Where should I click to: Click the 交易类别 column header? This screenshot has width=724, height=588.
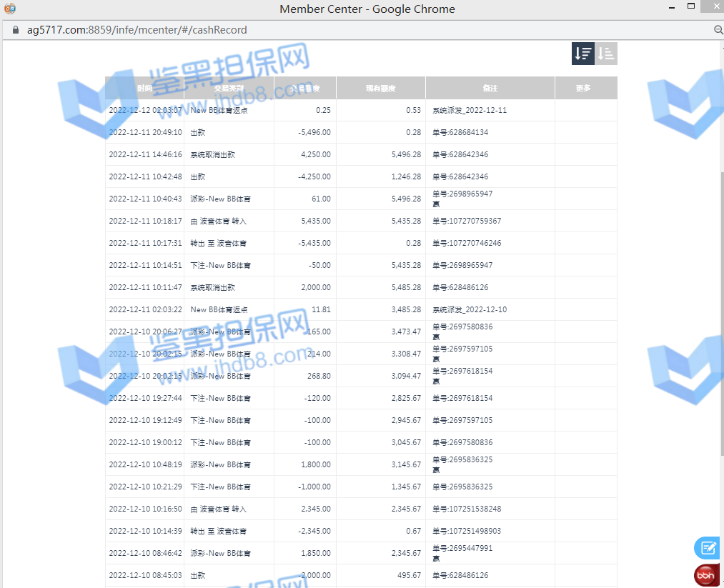[229, 88]
